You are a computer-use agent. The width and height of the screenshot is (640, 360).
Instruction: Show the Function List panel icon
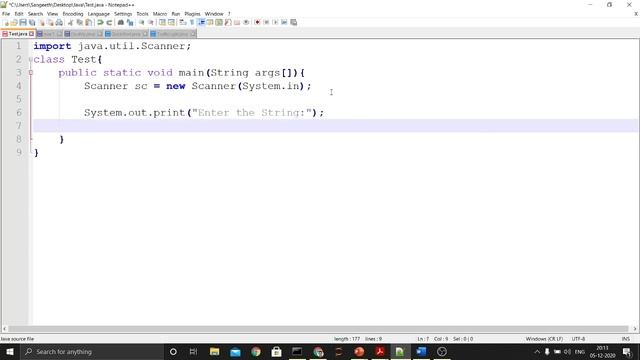(228, 22)
